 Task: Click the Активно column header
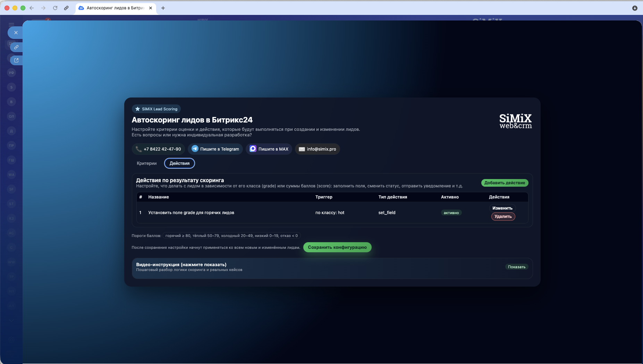[450, 197]
